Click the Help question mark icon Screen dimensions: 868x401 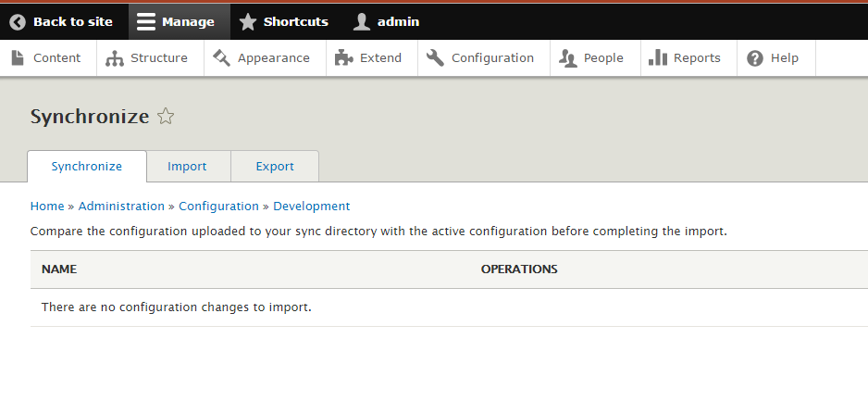(755, 58)
